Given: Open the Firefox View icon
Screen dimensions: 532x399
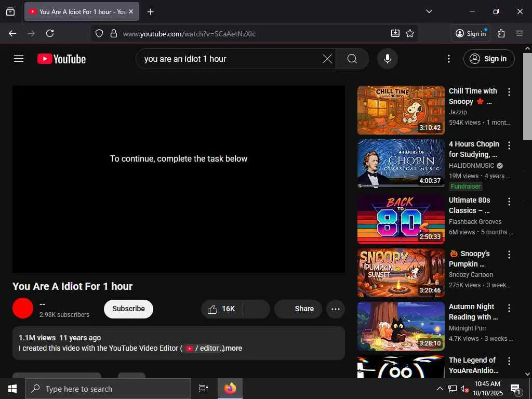Looking at the screenshot, I should (x=10, y=11).
